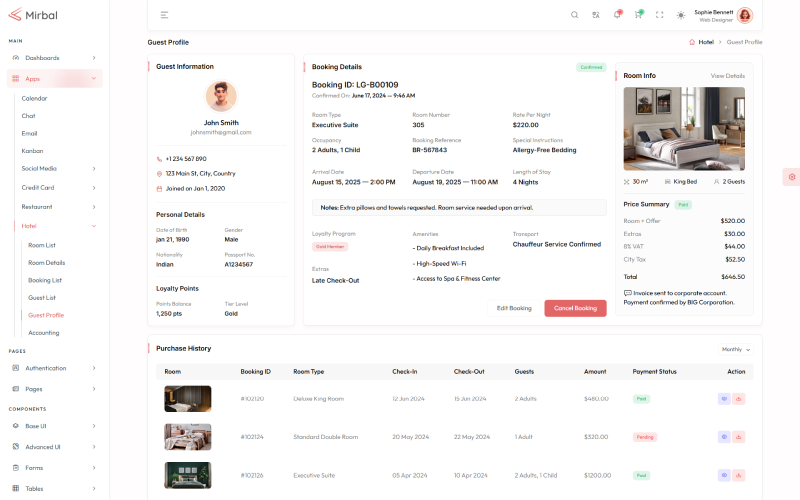Image resolution: width=800 pixels, height=500 pixels.
Task: Open Booking List in sidebar
Action: pos(45,280)
